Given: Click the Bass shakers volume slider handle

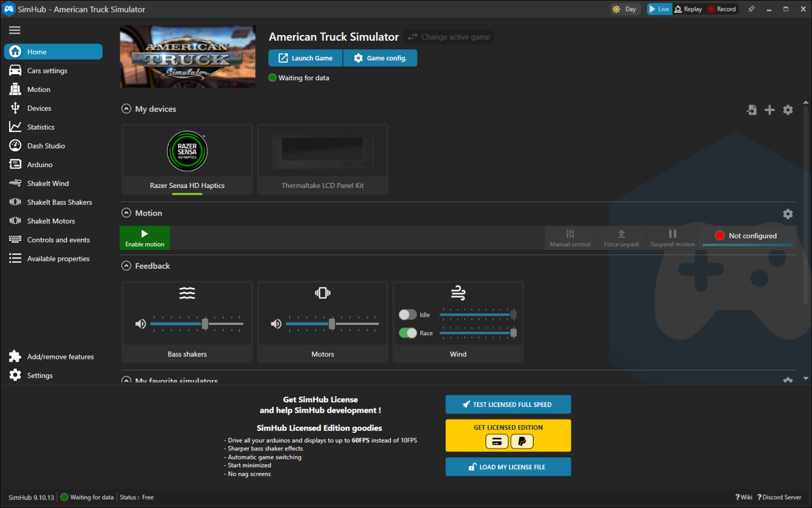Looking at the screenshot, I should tap(205, 324).
